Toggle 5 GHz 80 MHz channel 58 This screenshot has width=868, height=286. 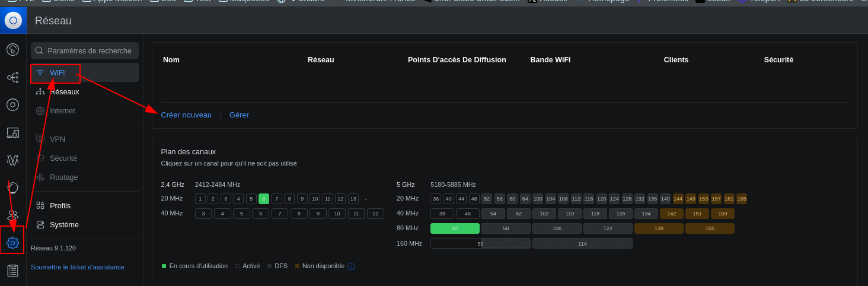506,228
